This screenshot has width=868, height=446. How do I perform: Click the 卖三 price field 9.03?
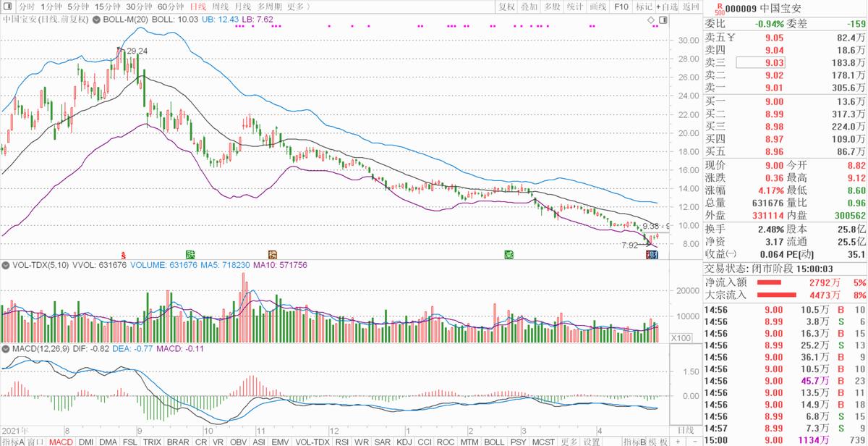760,63
